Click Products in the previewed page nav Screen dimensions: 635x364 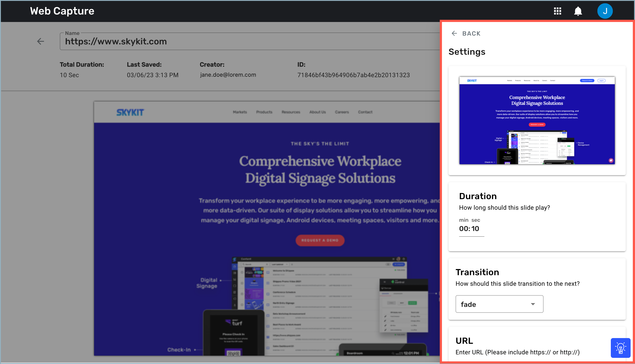click(x=264, y=112)
